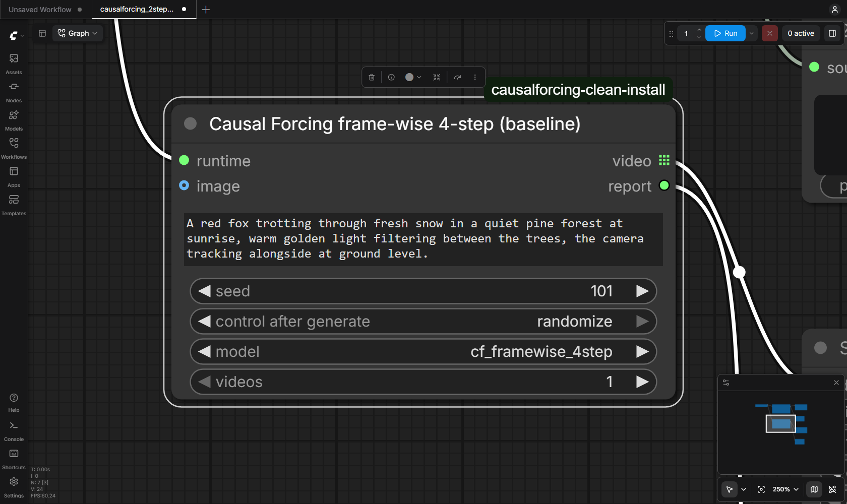Screen dimensions: 847x504
Task: Open the Apps sidebar panel
Action: point(14,176)
